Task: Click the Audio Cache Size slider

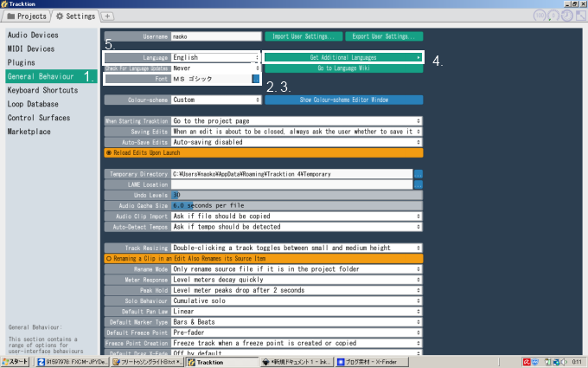Action: coord(296,205)
